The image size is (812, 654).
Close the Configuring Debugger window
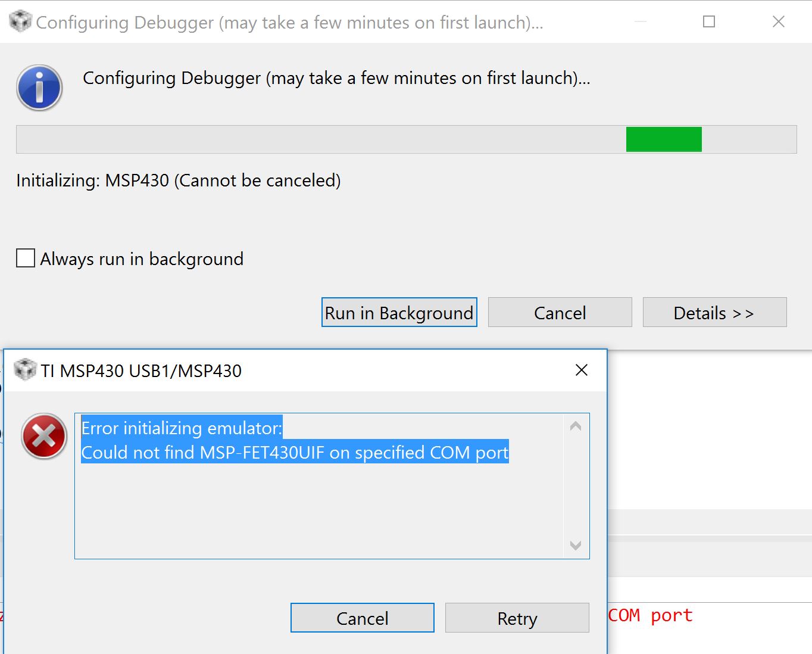tap(779, 22)
